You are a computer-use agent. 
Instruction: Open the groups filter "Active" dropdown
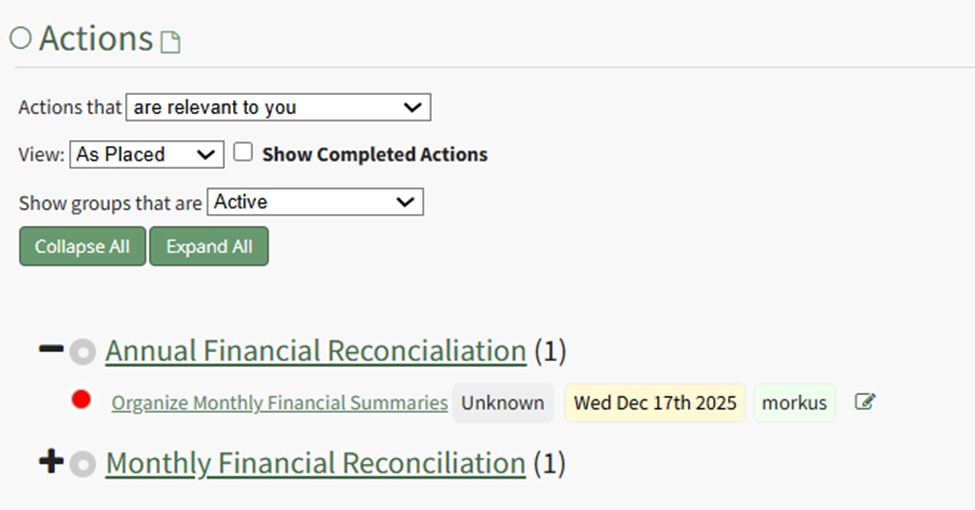(315, 202)
